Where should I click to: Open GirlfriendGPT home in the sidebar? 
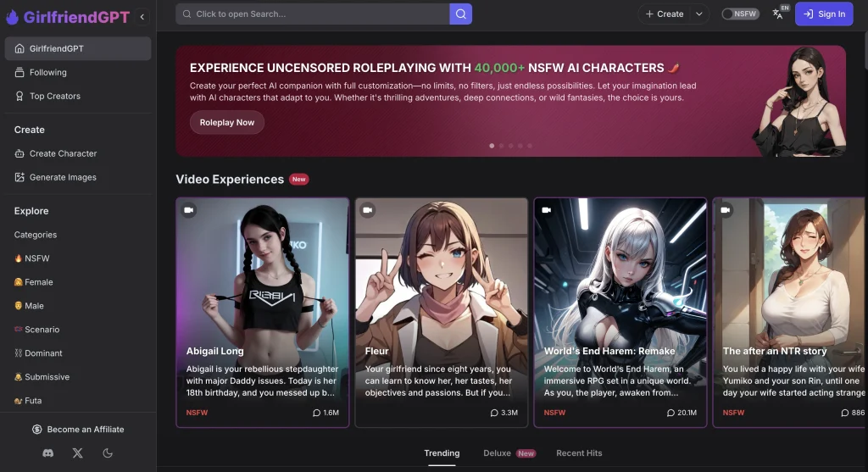pos(78,48)
